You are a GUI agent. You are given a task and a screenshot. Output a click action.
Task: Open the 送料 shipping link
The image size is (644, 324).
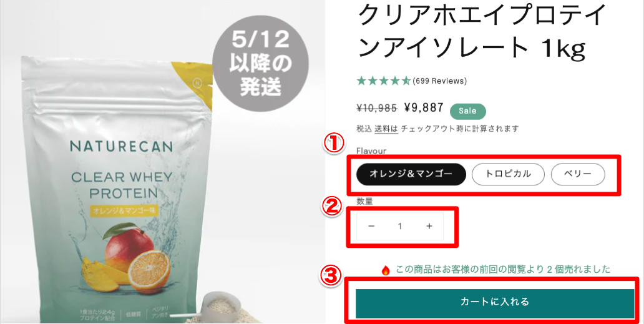coord(386,129)
